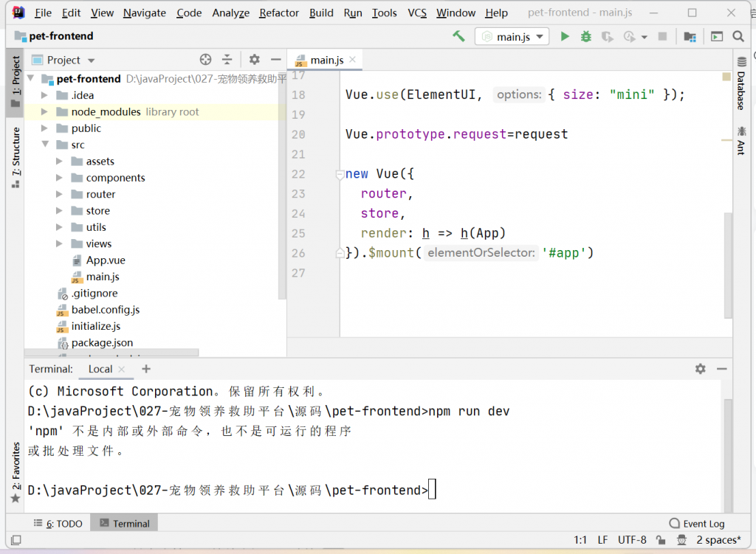Open the Event Log
The width and height of the screenshot is (756, 554).
[x=697, y=524]
